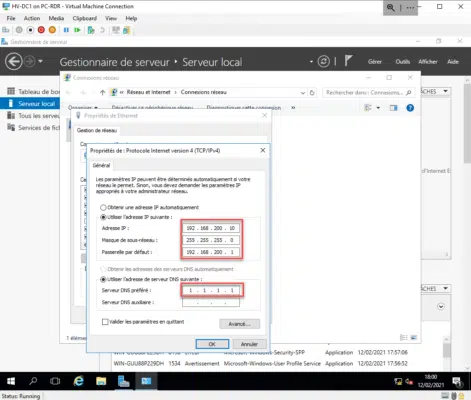Open the Media menu

coord(56,18)
